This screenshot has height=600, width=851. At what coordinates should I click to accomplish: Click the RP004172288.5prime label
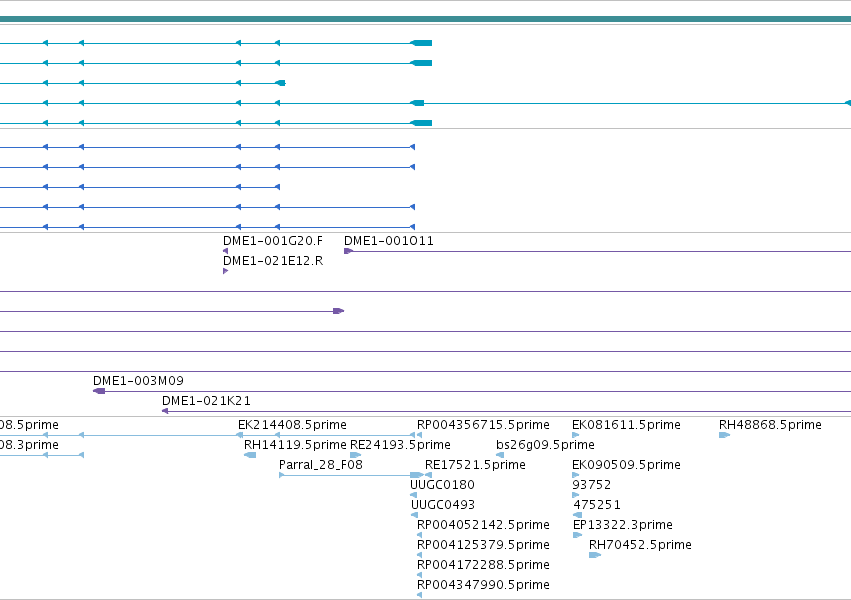[x=483, y=565]
